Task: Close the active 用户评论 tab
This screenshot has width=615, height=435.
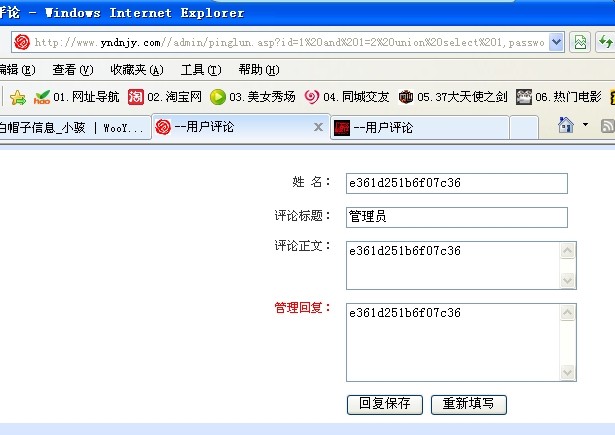Action: 318,127
